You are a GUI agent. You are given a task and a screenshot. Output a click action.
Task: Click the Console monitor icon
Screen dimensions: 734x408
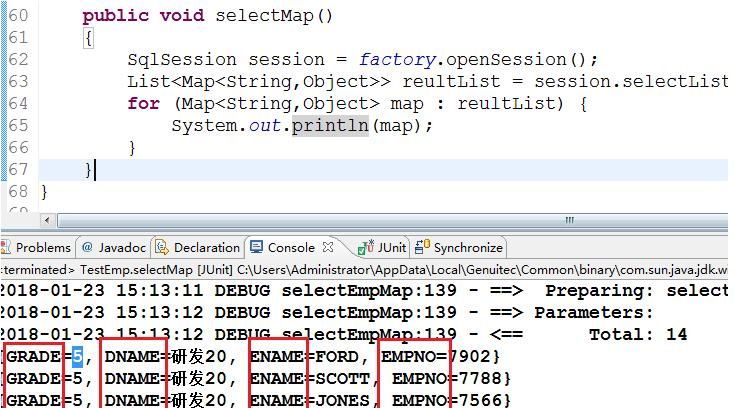tap(257, 247)
